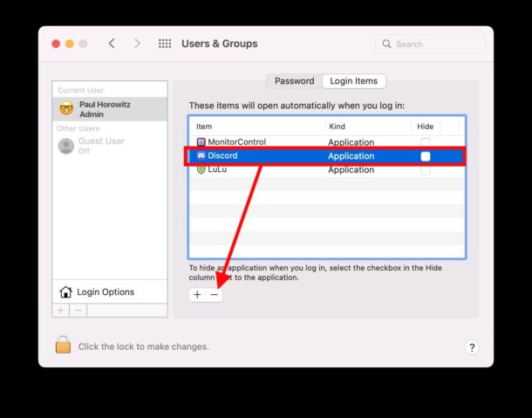The image size is (532, 418).
Task: Open the help question mark button
Action: click(x=472, y=347)
